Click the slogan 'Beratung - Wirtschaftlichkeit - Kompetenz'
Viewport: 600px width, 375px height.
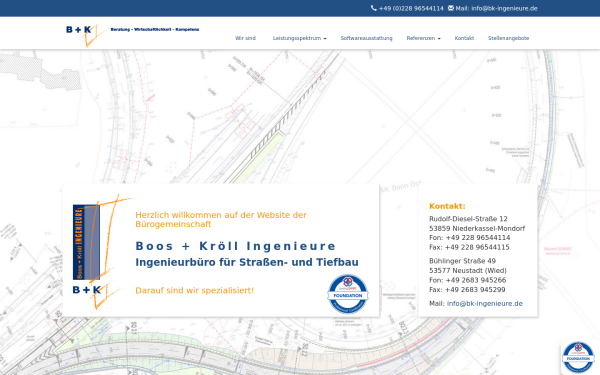[x=155, y=29]
